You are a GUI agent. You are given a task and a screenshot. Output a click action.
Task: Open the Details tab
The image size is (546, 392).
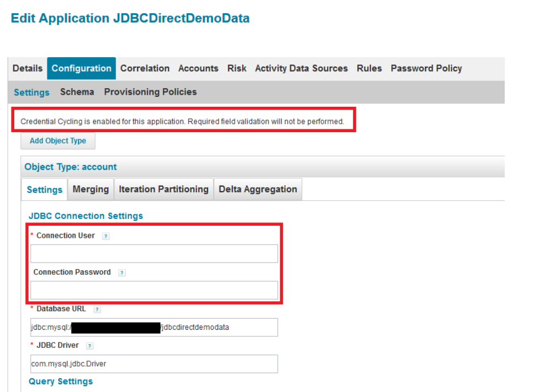pos(28,68)
